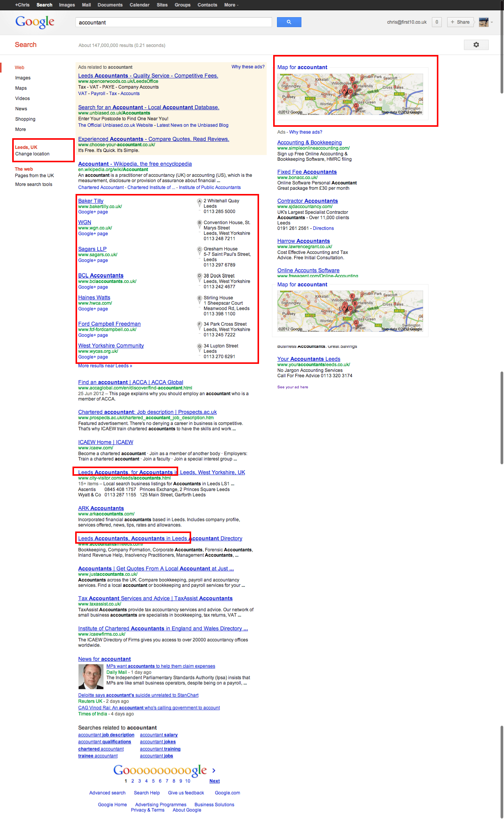Open the Accountant Wikipedia result

tap(135, 164)
